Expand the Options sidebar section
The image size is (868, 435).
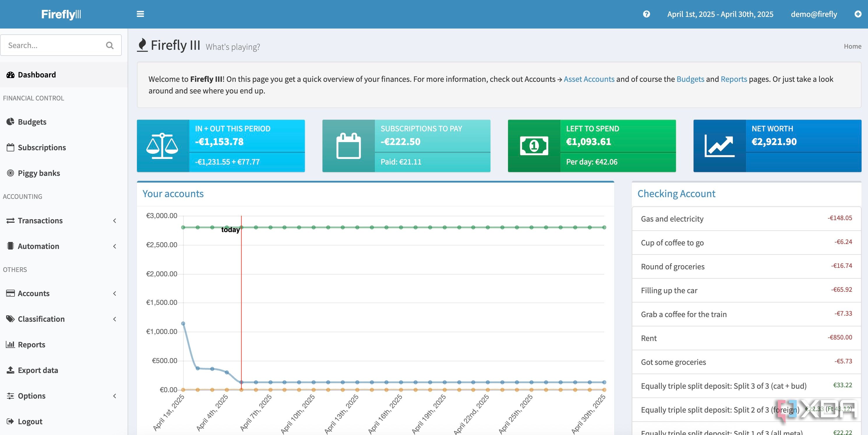click(32, 396)
